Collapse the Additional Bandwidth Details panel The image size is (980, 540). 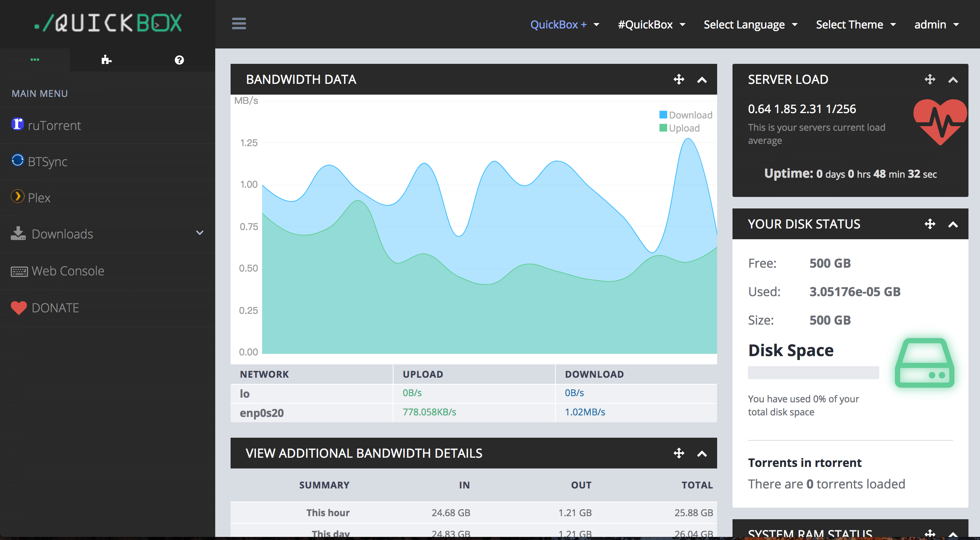pyautogui.click(x=702, y=454)
